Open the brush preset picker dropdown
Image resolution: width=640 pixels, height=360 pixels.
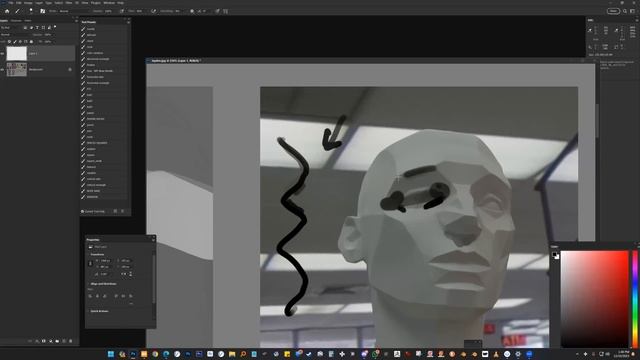31,11
